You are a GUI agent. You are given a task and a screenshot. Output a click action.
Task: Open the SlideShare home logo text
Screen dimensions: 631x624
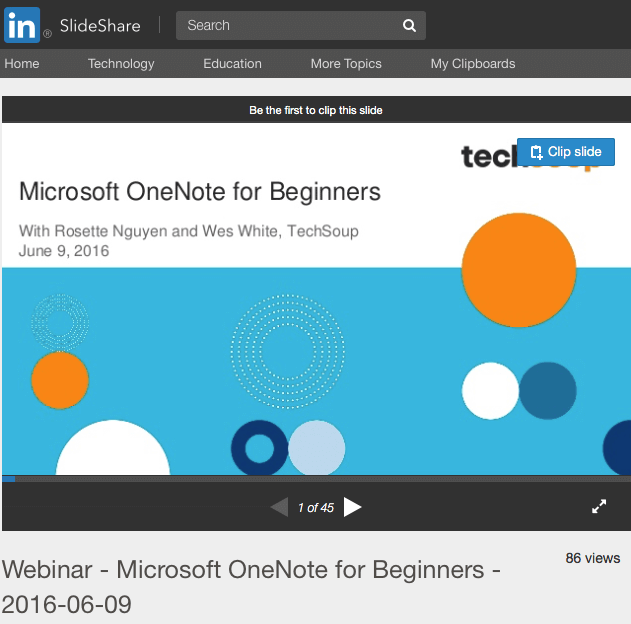click(100, 26)
